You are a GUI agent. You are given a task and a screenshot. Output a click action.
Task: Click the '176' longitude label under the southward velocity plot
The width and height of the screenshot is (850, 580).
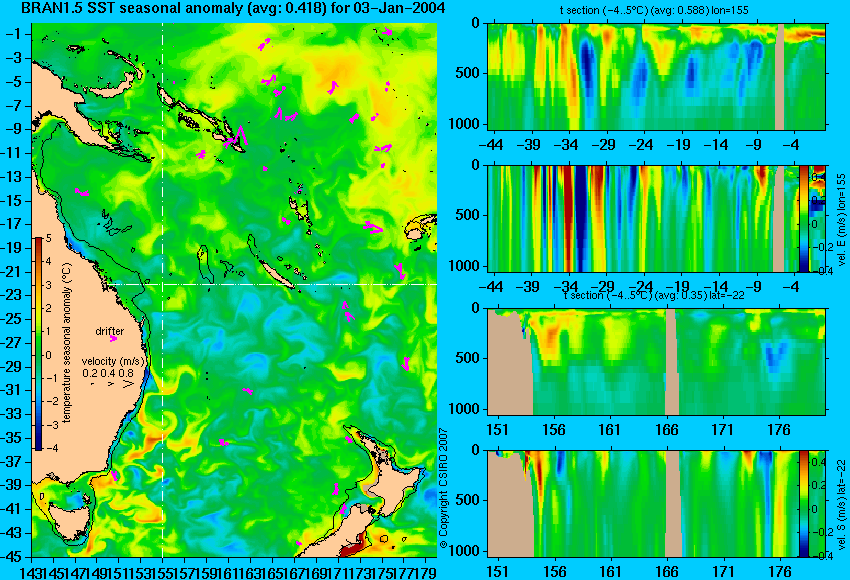[x=780, y=571]
